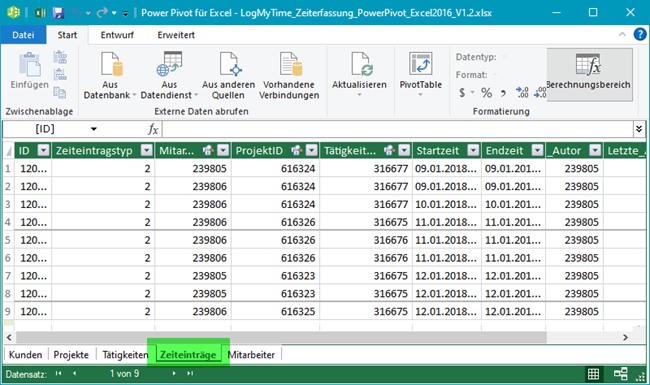
Task: Open the Tätigkeiten table tab
Action: click(125, 355)
